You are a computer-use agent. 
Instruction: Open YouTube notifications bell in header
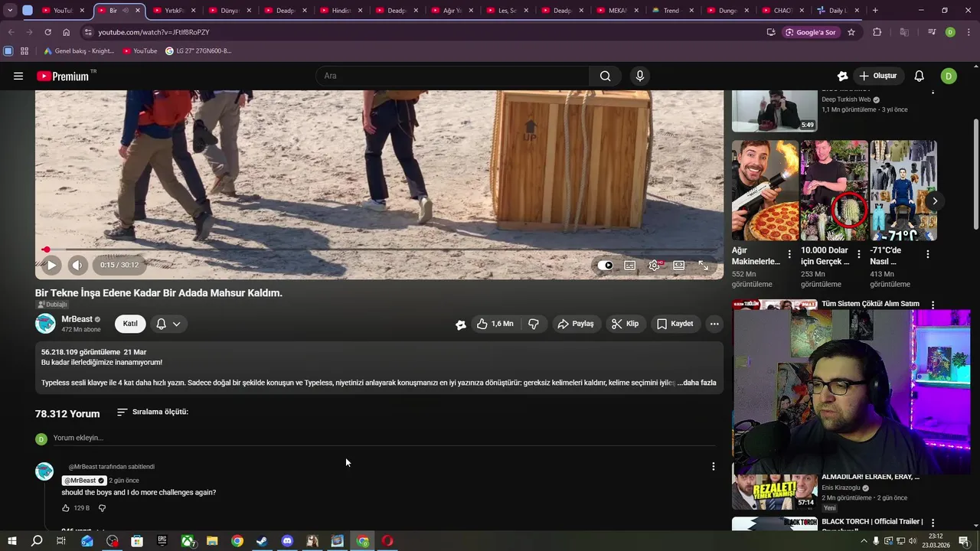[x=919, y=76]
